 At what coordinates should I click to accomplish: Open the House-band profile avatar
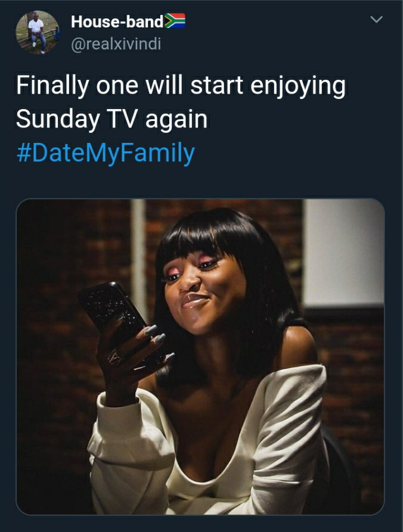tap(37, 33)
